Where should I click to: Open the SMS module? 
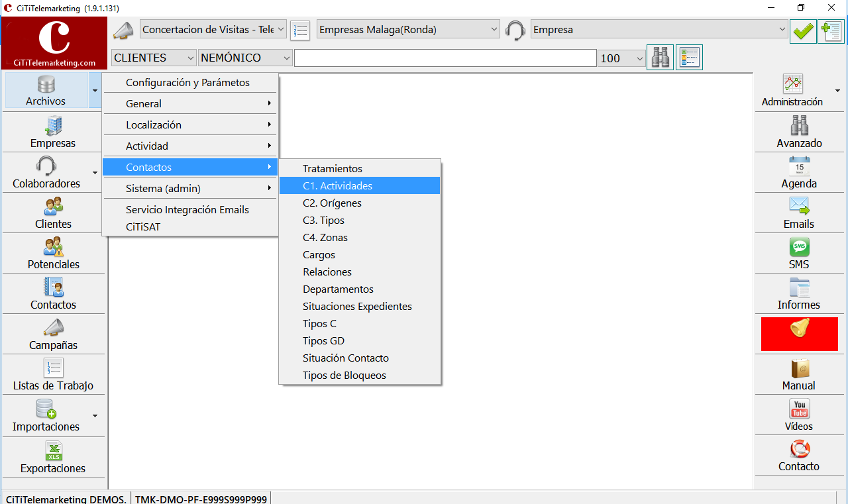[x=800, y=253]
